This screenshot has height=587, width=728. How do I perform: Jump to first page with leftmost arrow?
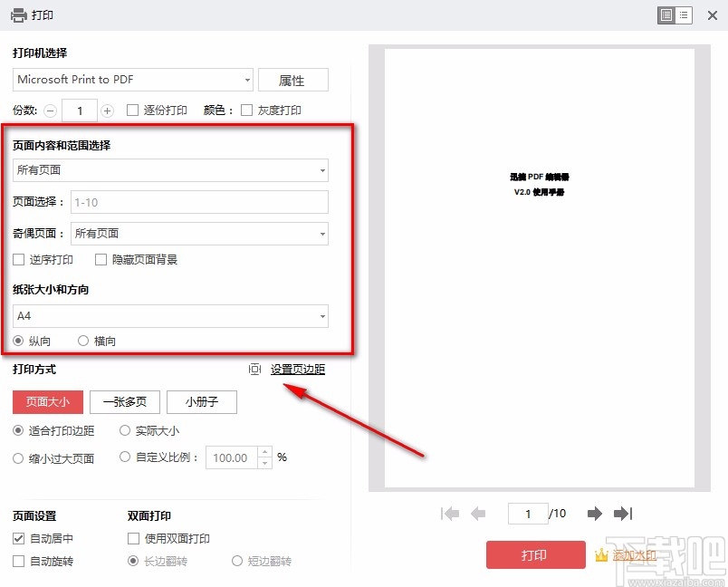tap(450, 514)
